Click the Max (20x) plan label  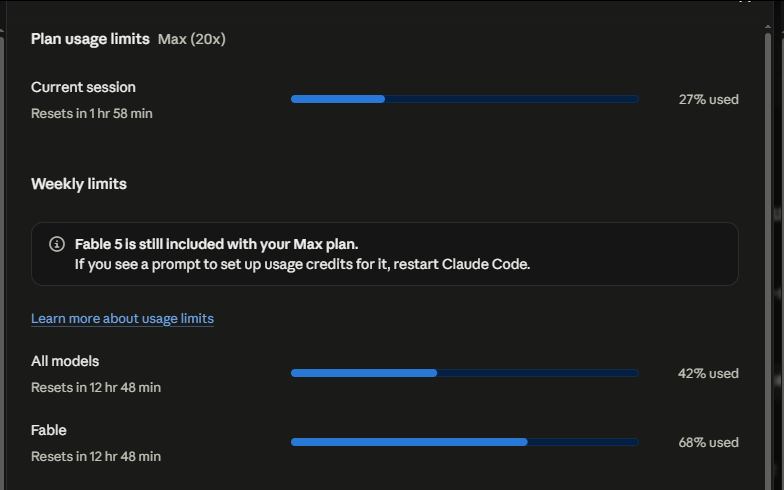[x=192, y=39]
